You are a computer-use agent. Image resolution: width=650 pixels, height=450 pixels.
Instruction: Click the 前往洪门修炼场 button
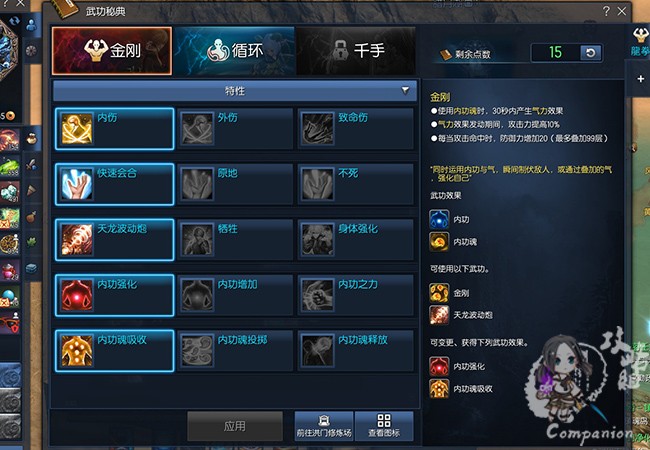[x=324, y=426]
